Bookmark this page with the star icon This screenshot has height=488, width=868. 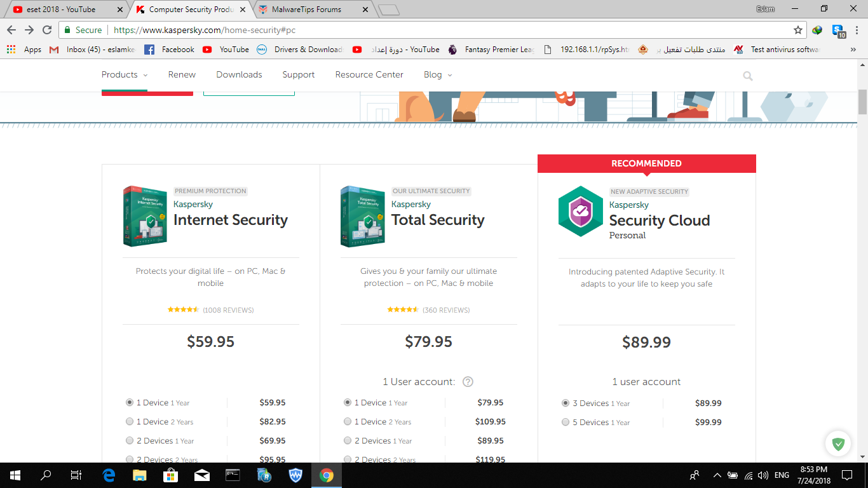pos(798,30)
